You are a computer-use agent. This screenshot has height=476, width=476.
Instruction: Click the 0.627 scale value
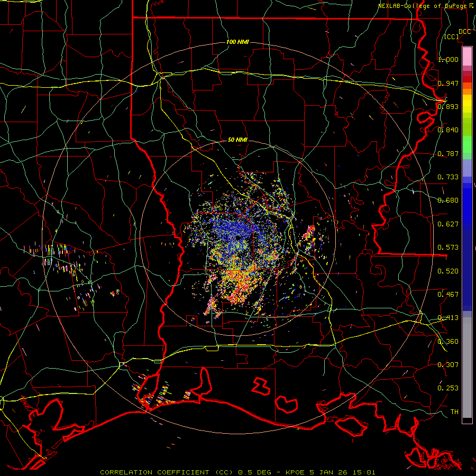448,224
